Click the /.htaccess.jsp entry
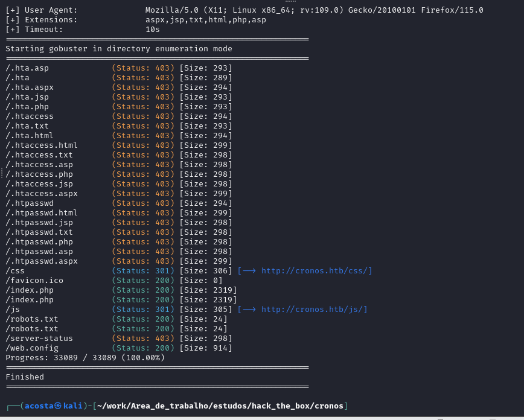This screenshot has width=524, height=420. click(x=39, y=184)
